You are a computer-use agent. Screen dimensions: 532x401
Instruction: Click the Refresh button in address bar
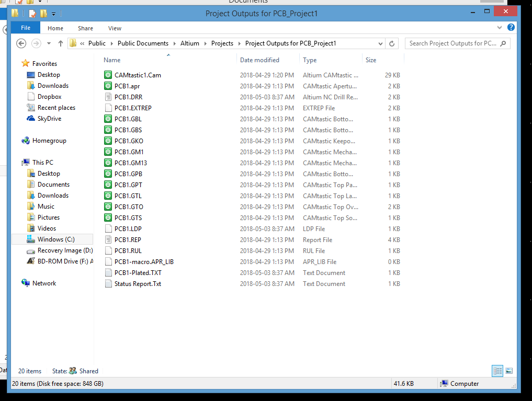click(x=392, y=43)
